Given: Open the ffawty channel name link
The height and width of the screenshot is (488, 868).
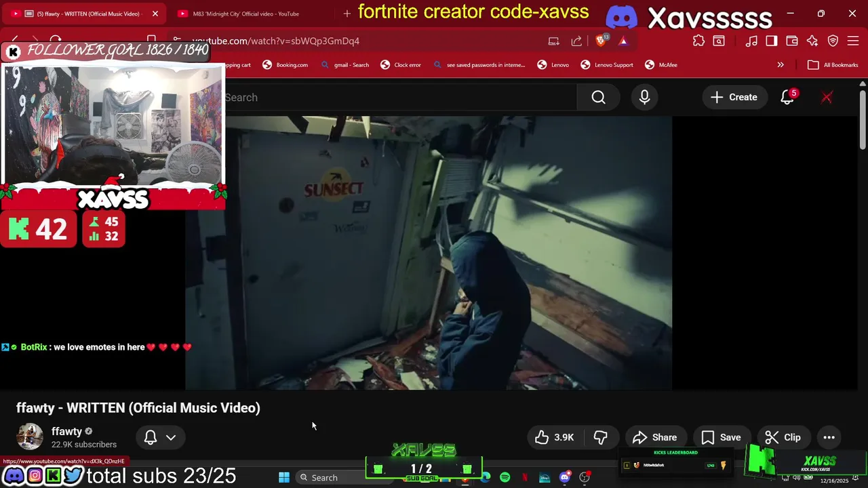Looking at the screenshot, I should [x=66, y=432].
